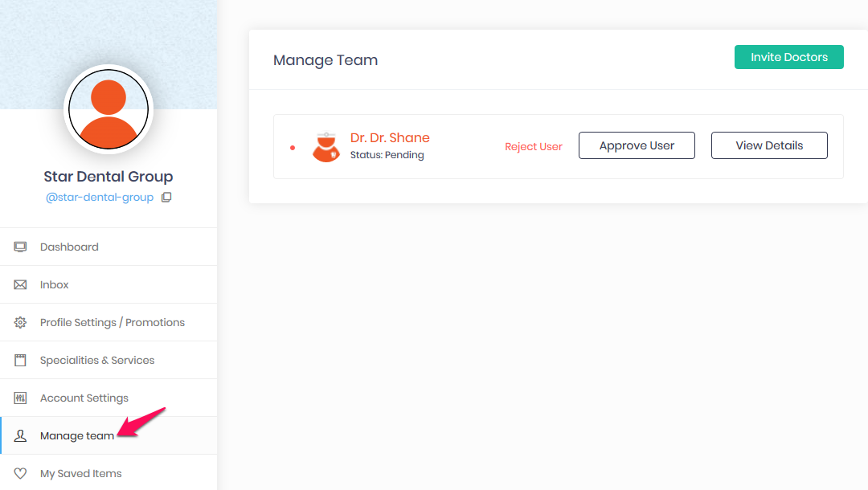Open Account Settings in sidebar
Screen dimensions: 868x490
coord(108,398)
